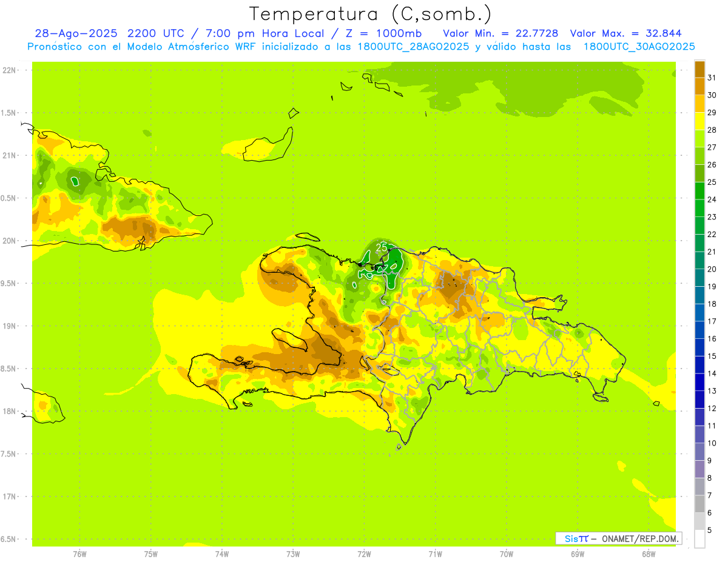Screen dimensions: 728x562
Task: Click the '17N' latitude label
Action: 9,497
